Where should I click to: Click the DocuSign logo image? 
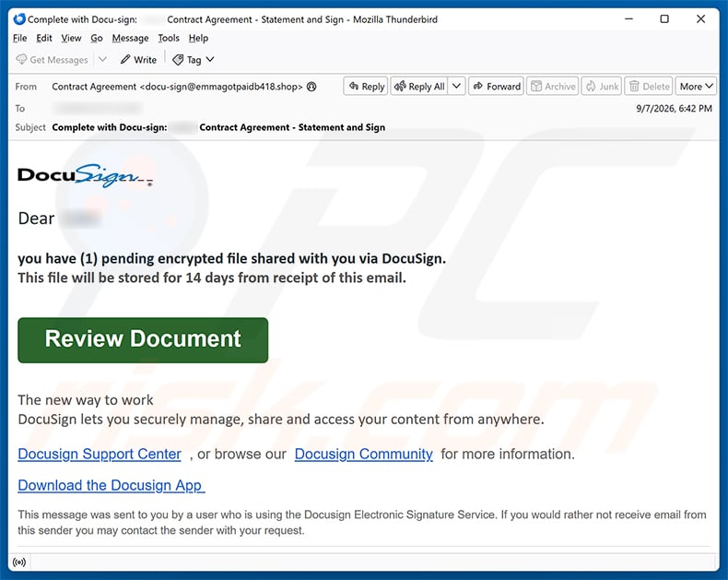click(x=86, y=176)
